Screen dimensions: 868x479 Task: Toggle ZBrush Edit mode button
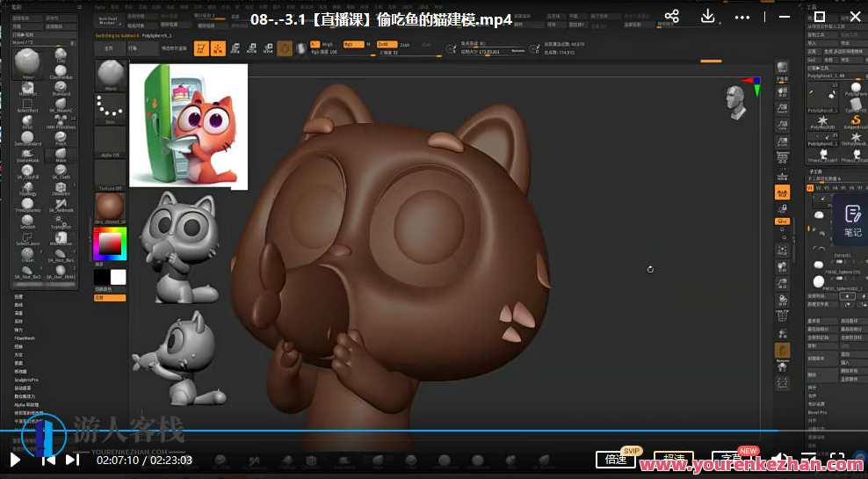tap(201, 48)
